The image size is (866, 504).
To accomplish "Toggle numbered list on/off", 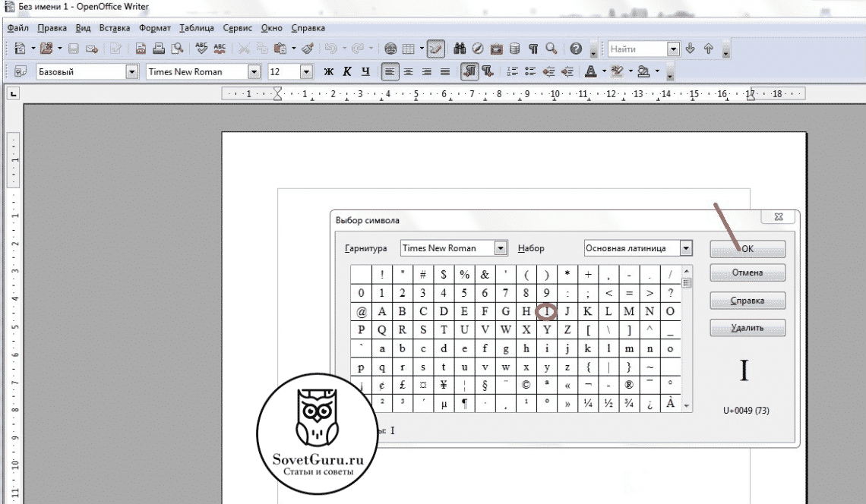I will [x=513, y=72].
